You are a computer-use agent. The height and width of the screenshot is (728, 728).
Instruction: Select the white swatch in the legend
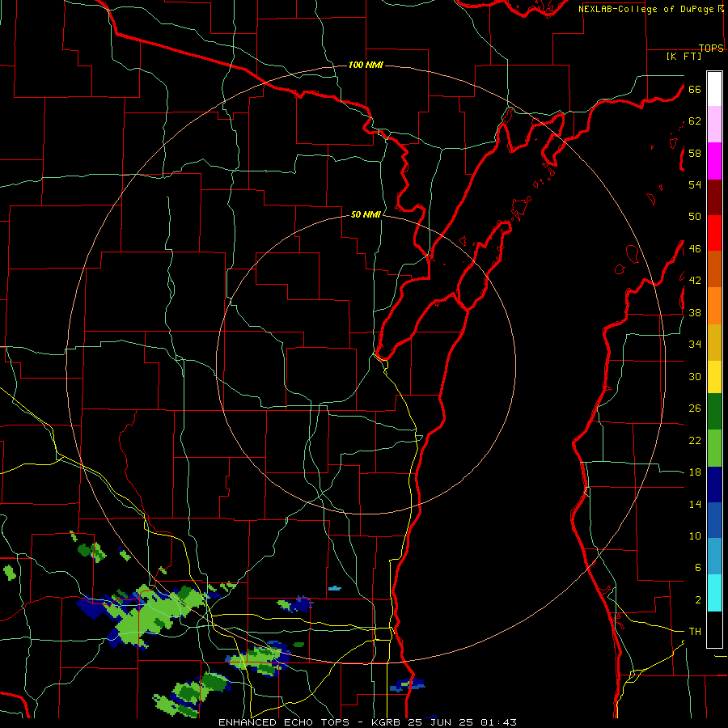(x=714, y=89)
